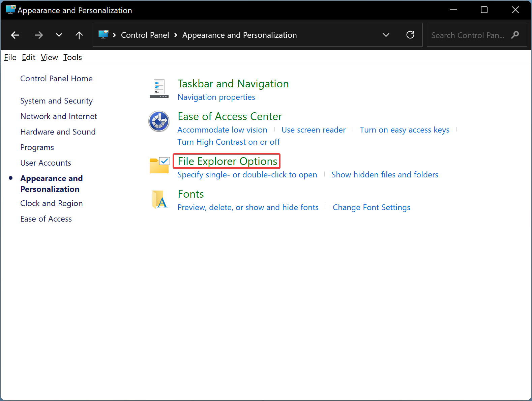This screenshot has height=401, width=532.
Task: Click the search magnifier icon
Action: tap(515, 35)
